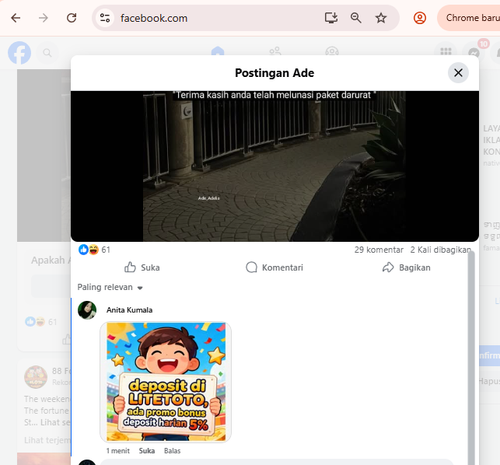Image resolution: width=500 pixels, height=465 pixels.
Task: Click the Komentari button
Action: (x=275, y=267)
